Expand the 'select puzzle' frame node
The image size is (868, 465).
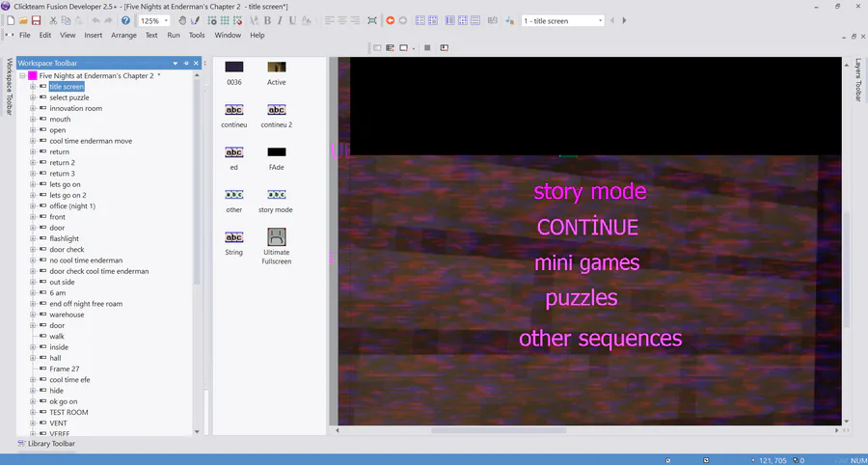coord(33,97)
